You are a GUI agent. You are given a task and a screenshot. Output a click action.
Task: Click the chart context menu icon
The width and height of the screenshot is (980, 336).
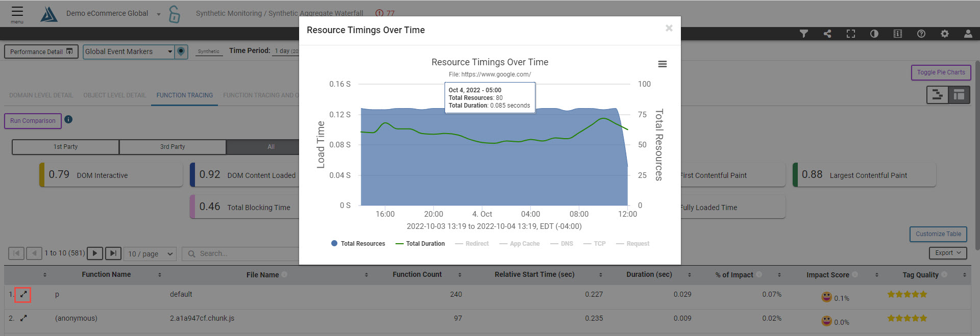point(662,64)
